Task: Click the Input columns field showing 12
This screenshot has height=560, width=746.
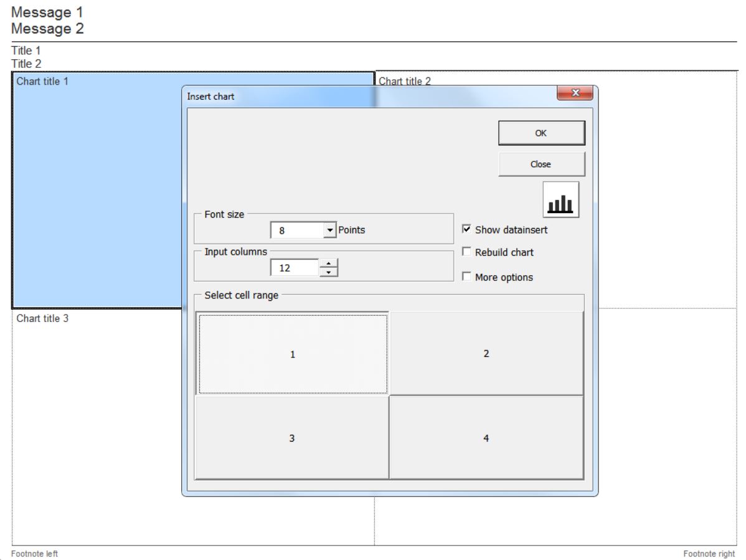Action: [x=295, y=268]
